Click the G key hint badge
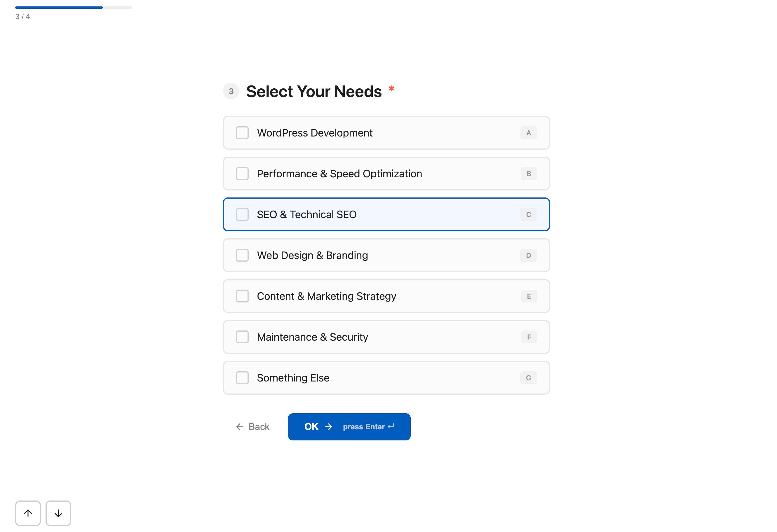The width and height of the screenshot is (777, 532). tap(528, 378)
